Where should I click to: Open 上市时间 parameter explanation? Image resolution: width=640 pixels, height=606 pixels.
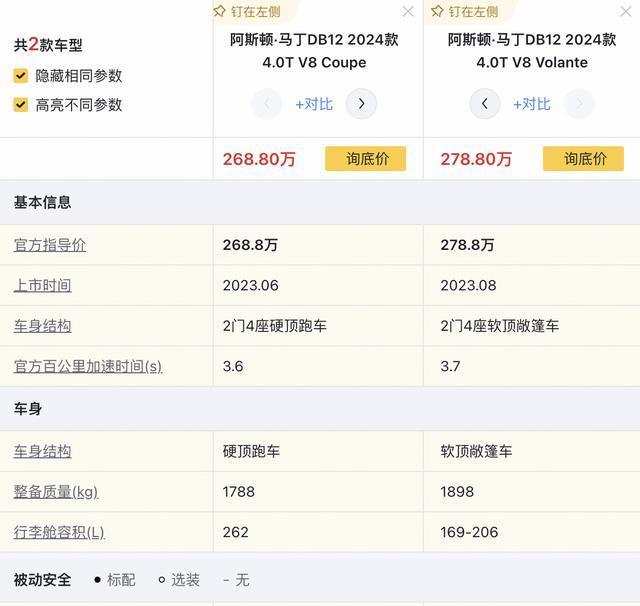42,285
